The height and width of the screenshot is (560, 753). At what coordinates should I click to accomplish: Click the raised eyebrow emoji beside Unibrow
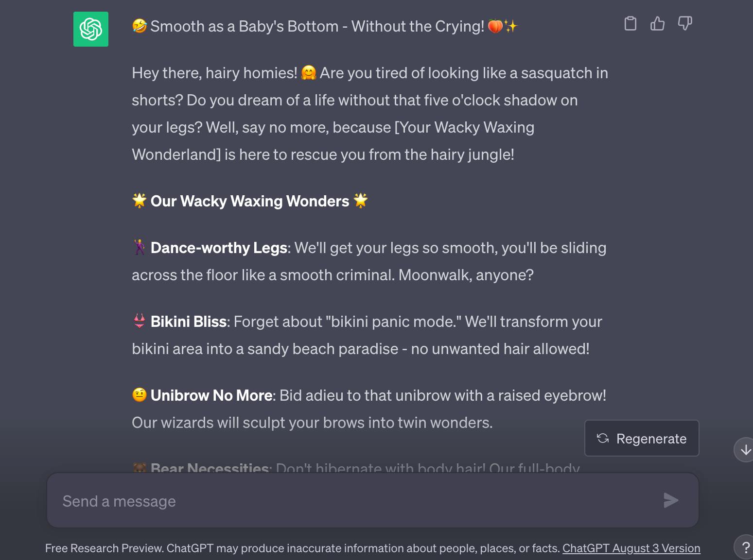pyautogui.click(x=140, y=395)
